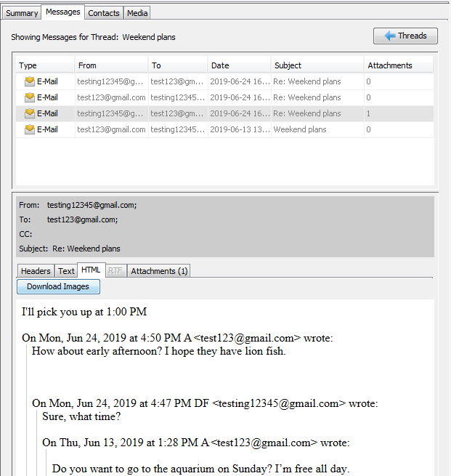Sort messages by the Type column header

tap(45, 65)
